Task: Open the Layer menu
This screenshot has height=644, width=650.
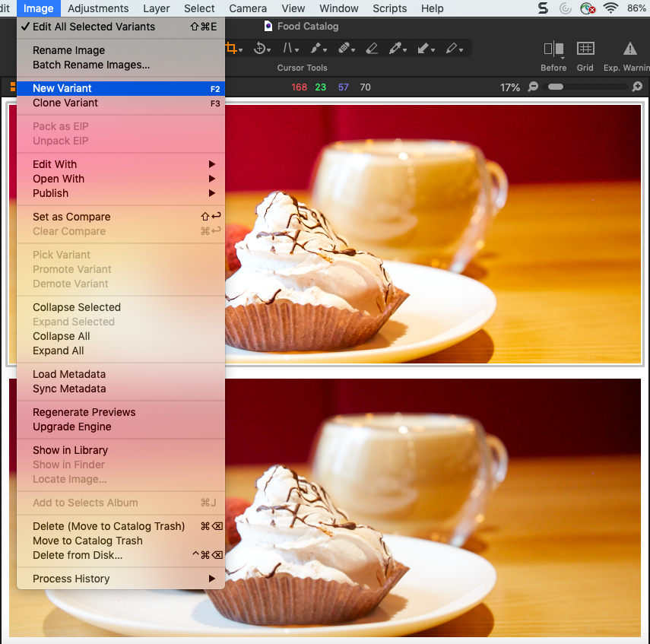Action: (x=157, y=8)
